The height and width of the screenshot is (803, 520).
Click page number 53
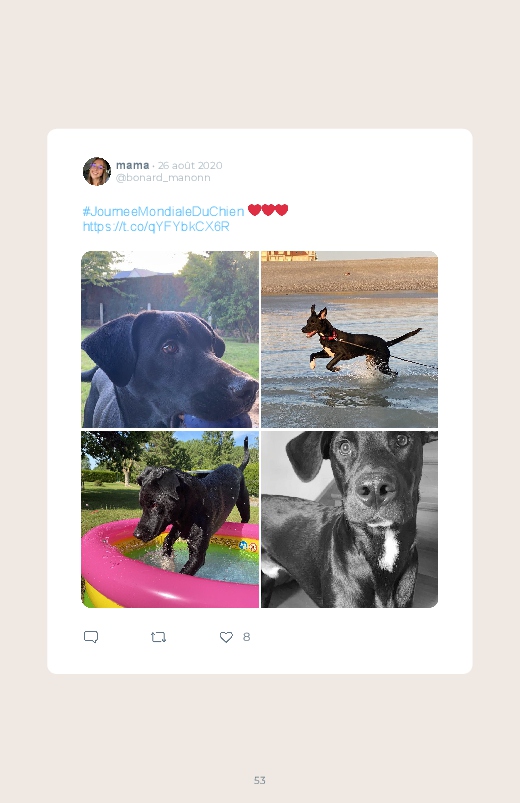(x=260, y=780)
